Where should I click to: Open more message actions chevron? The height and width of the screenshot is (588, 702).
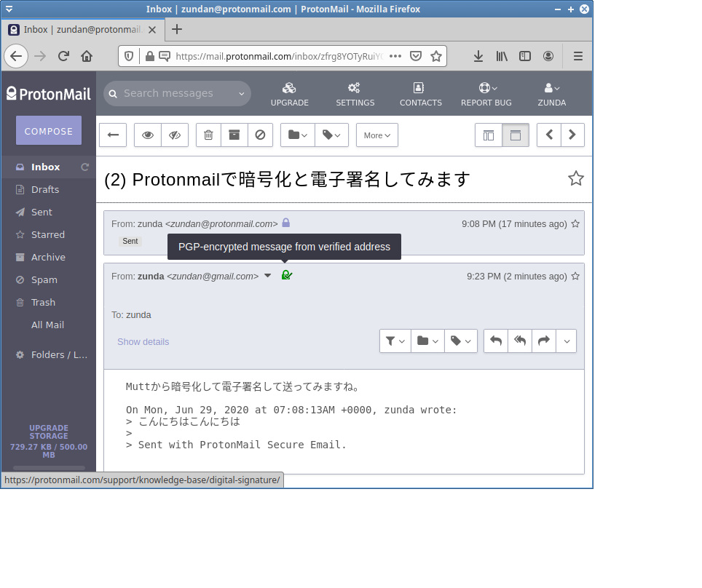567,341
